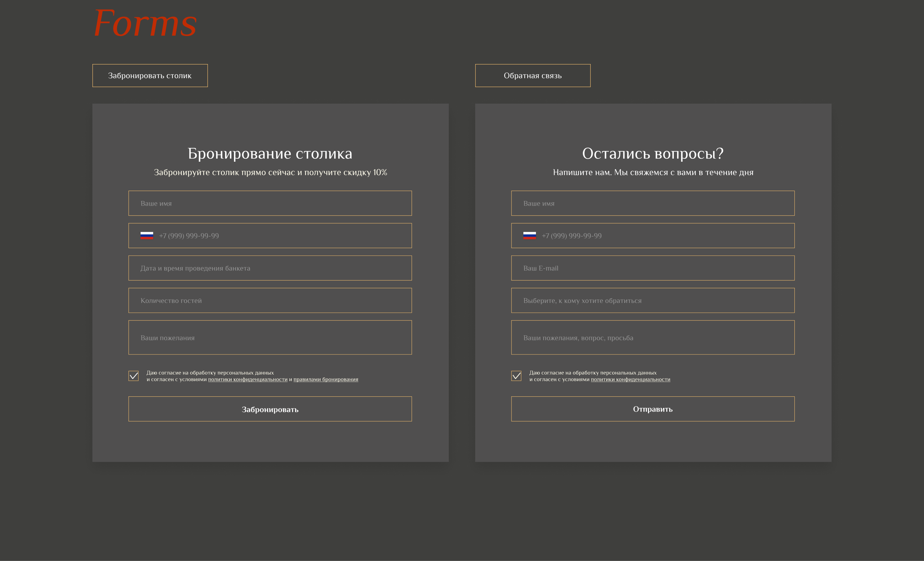Open 'Дата и время проведения банкета' picker

click(x=270, y=268)
